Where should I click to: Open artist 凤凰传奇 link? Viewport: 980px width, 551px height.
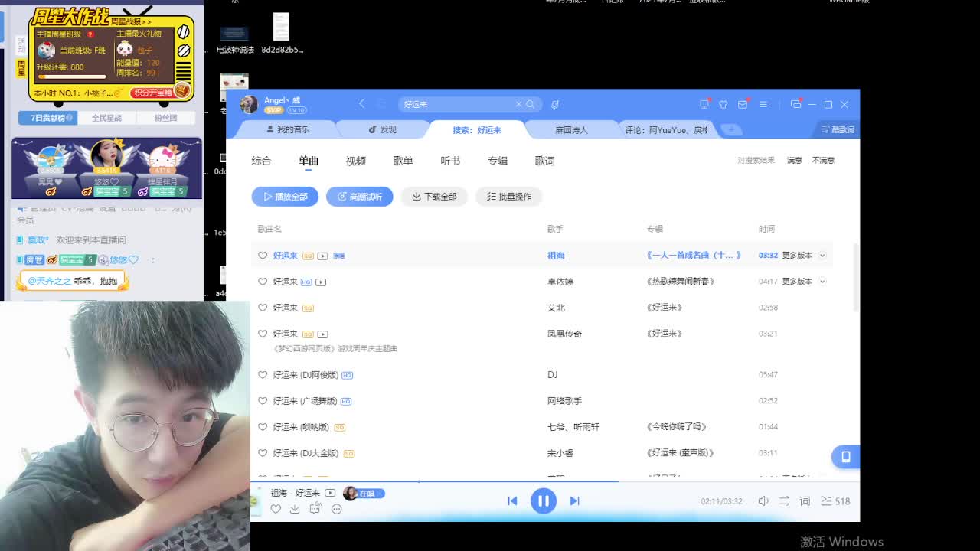[x=564, y=334]
